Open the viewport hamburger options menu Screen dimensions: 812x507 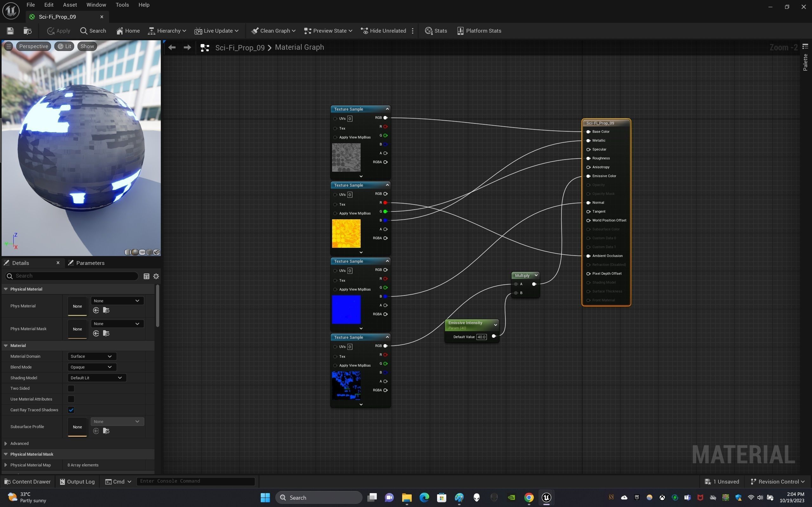tap(9, 46)
